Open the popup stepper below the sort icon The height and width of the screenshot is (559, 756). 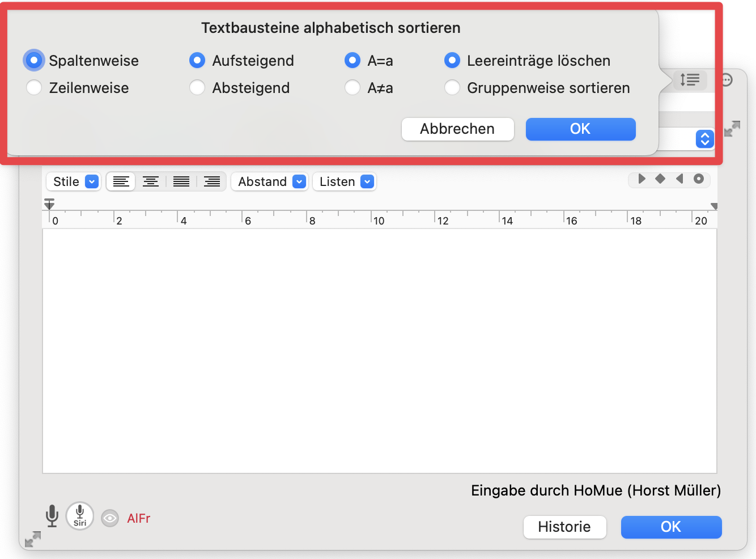pyautogui.click(x=704, y=139)
